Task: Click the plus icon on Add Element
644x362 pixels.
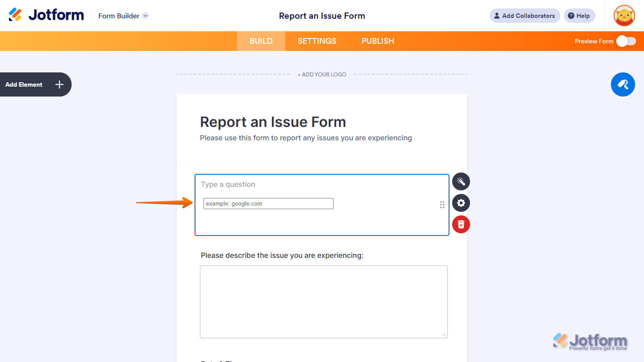Action: 59,84
